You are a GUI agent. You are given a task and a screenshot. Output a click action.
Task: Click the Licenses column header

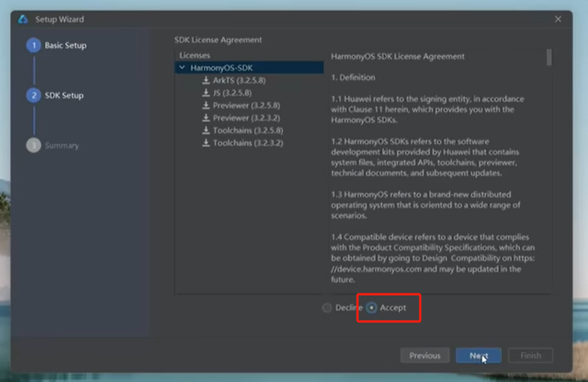195,55
